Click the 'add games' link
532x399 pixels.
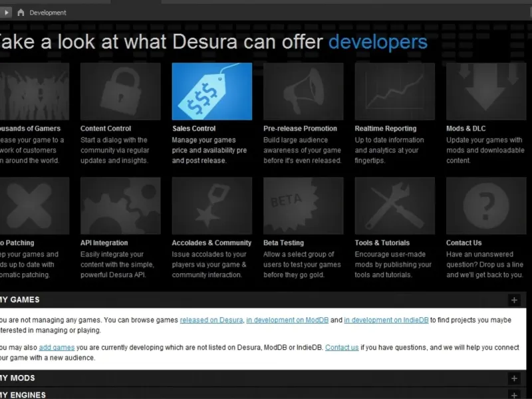(57, 347)
